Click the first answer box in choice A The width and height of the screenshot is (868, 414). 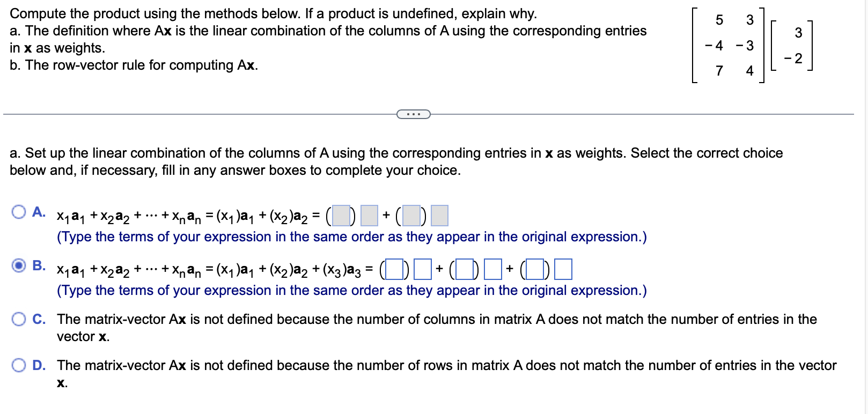340,215
